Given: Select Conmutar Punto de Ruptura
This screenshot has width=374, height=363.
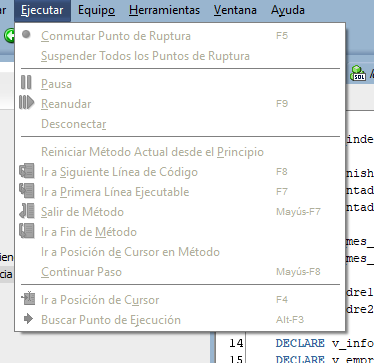Looking at the screenshot, I should point(180,36).
